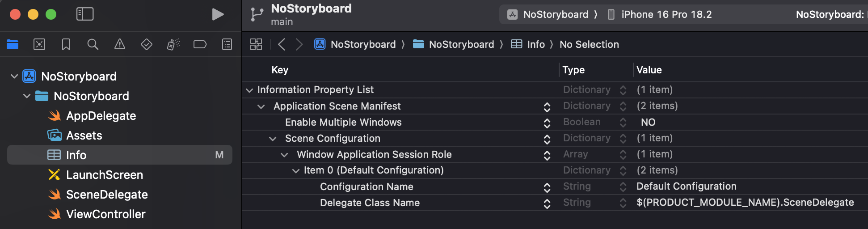Collapse the Scene Configuration disclosure triangle
Viewport: 868px width, 229px height.
[x=273, y=139]
